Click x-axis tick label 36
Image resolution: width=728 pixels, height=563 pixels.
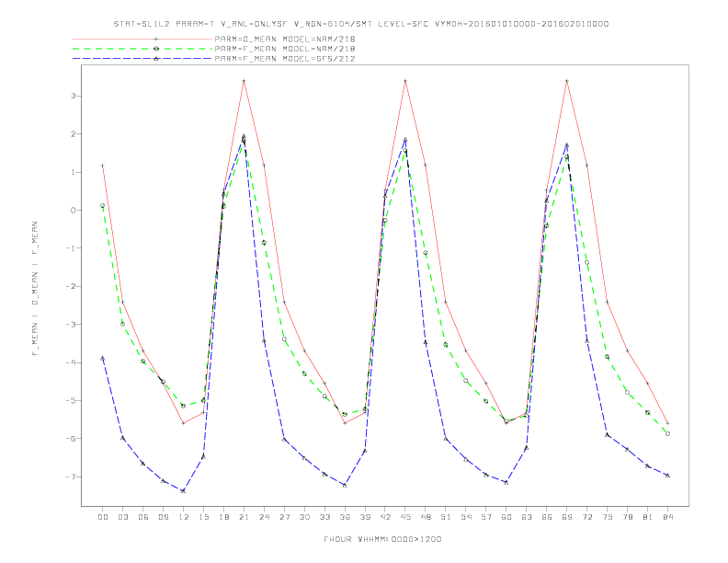tap(345, 517)
